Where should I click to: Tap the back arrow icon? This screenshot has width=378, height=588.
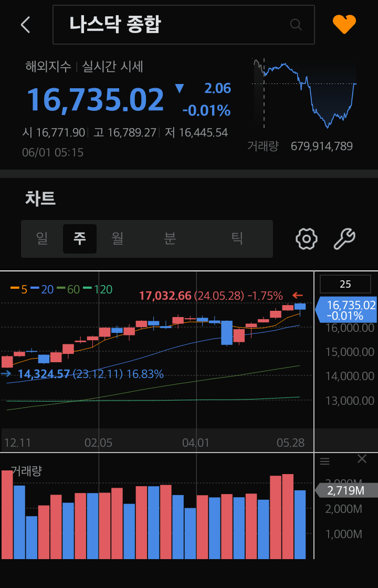26,25
